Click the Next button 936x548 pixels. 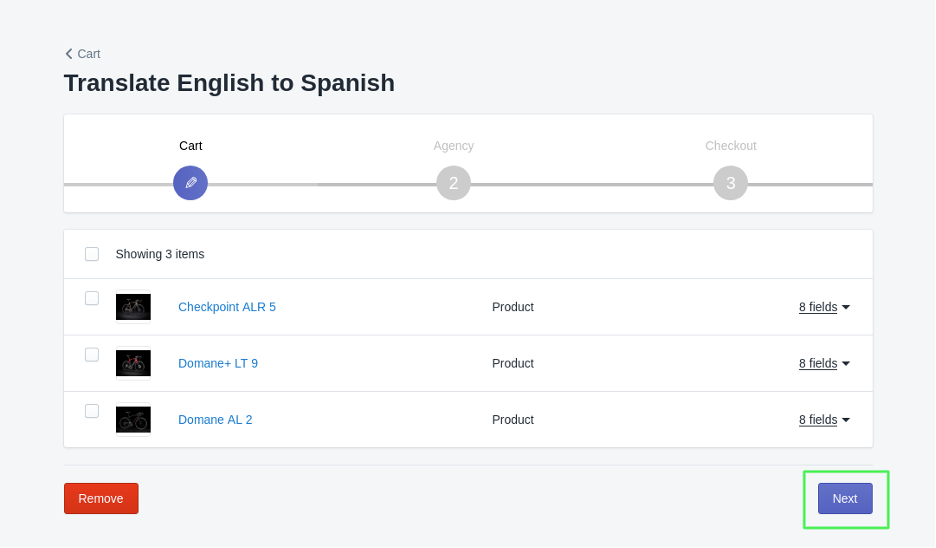coord(845,498)
